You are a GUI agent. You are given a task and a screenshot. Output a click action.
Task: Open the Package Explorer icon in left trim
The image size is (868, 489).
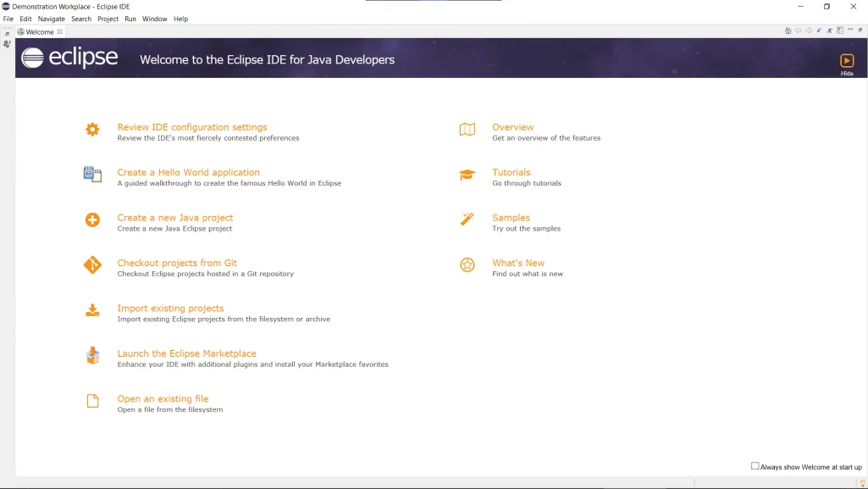pyautogui.click(x=7, y=44)
